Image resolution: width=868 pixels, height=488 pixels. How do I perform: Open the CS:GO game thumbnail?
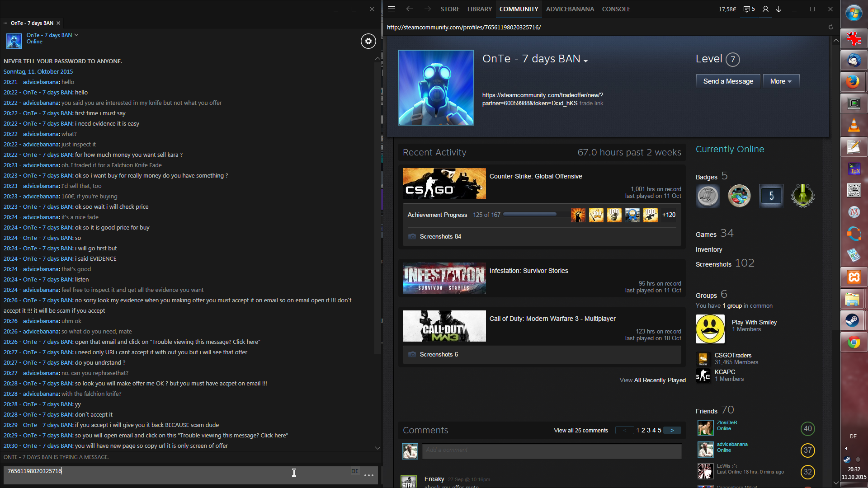point(444,184)
